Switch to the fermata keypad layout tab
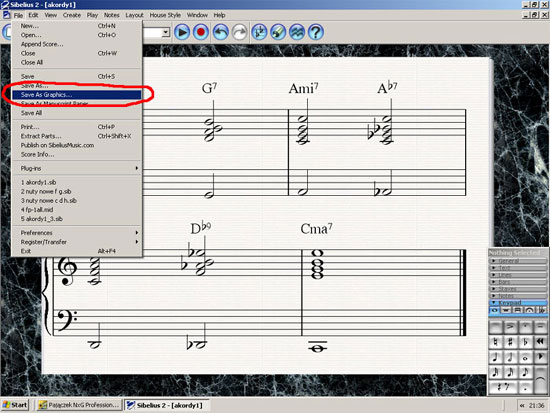This screenshot has width=550, height=413. [x=529, y=310]
